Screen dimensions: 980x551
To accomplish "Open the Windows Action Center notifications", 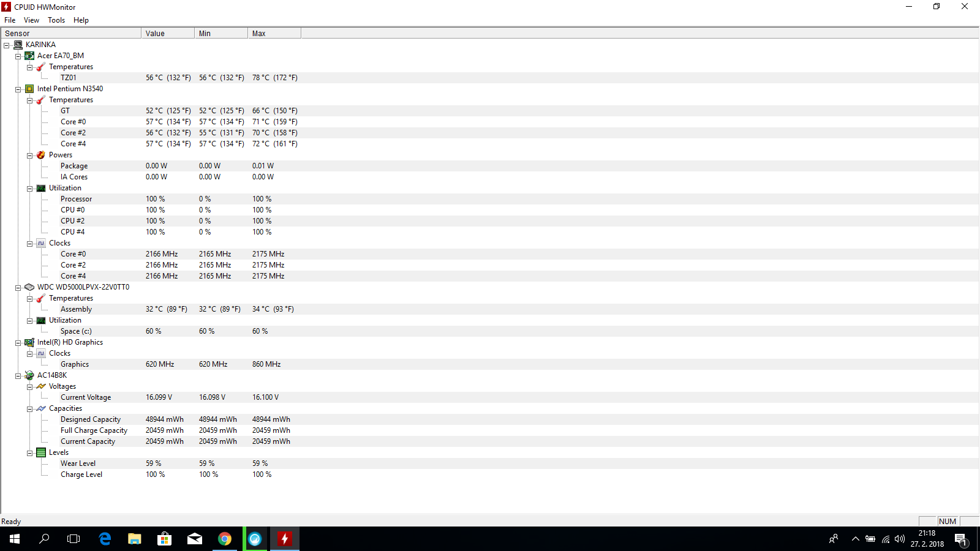I will tap(960, 539).
